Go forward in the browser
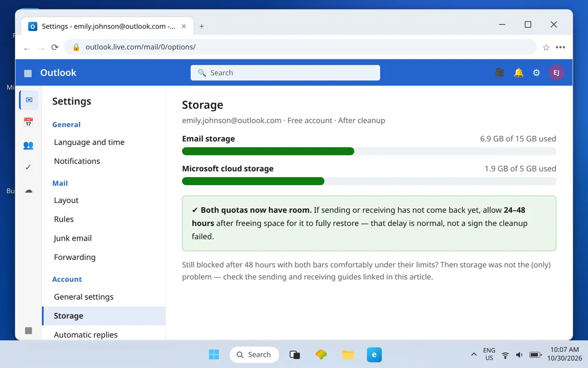The width and height of the screenshot is (588, 368). coord(41,48)
